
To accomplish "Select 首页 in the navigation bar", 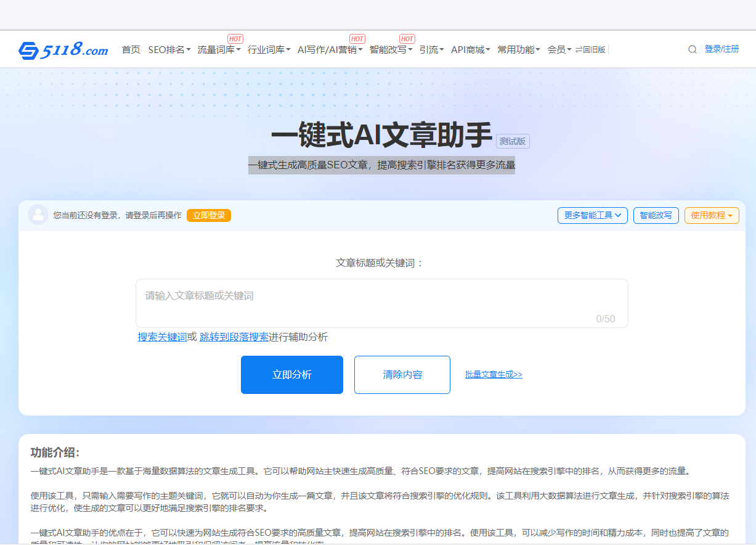I will point(130,49).
